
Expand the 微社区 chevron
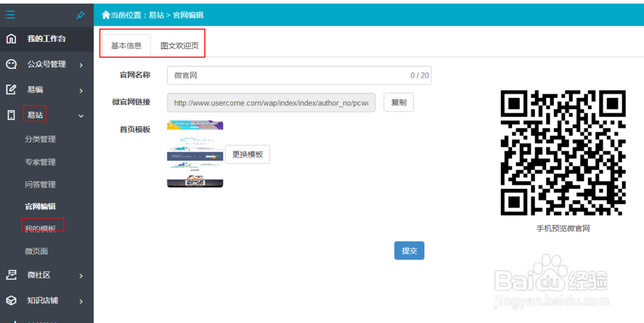[x=81, y=276]
